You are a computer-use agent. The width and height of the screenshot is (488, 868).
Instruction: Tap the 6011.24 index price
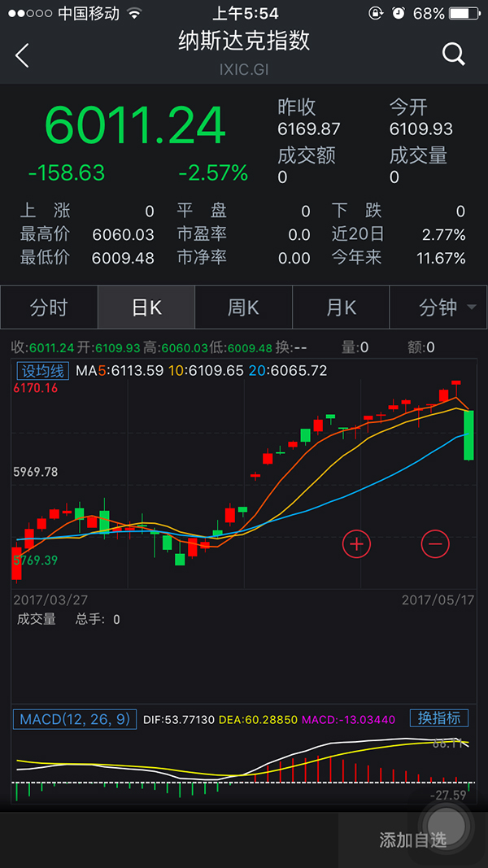[x=134, y=126]
